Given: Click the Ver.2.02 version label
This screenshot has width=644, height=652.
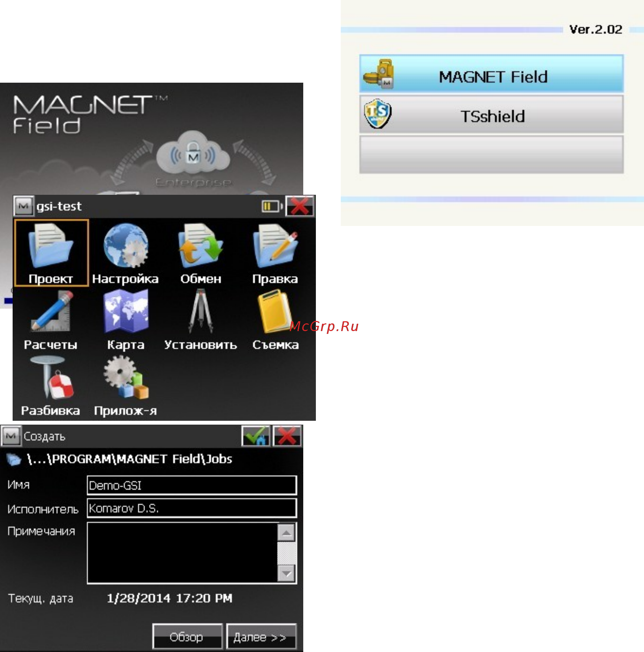Looking at the screenshot, I should (596, 29).
